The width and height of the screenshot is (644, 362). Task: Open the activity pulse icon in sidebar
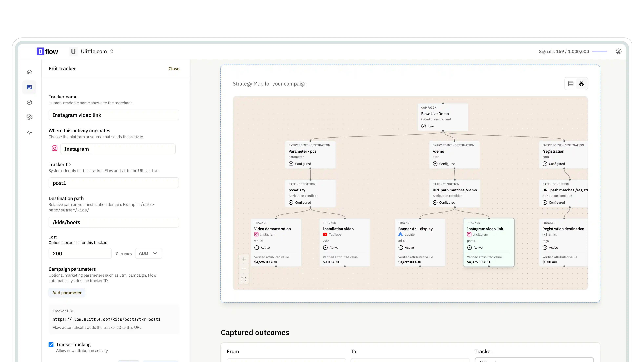(x=29, y=133)
